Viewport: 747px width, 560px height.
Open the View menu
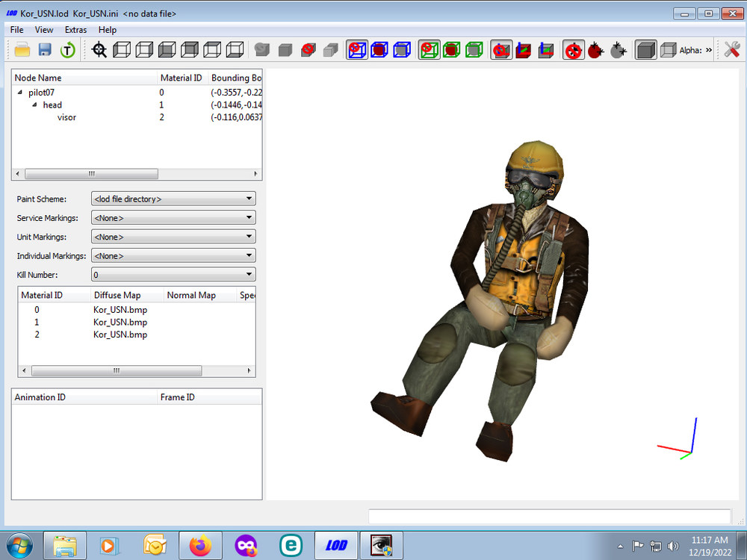(44, 30)
